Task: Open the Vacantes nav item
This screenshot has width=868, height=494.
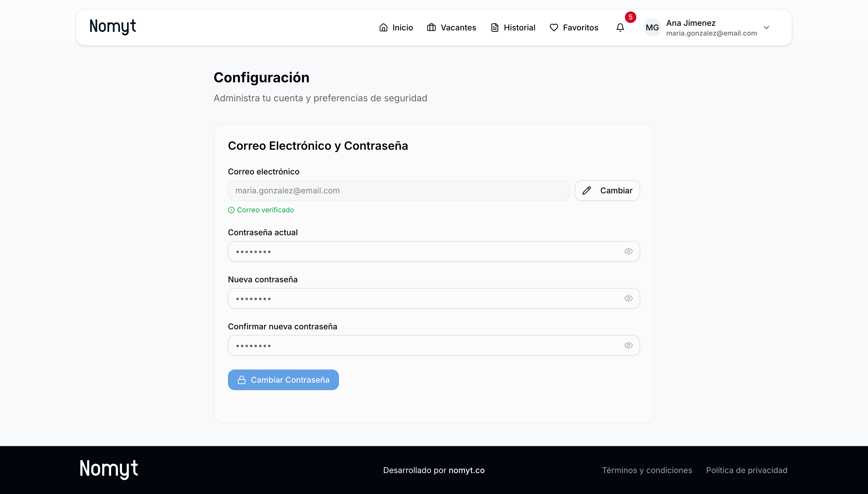Action: [x=452, y=28]
